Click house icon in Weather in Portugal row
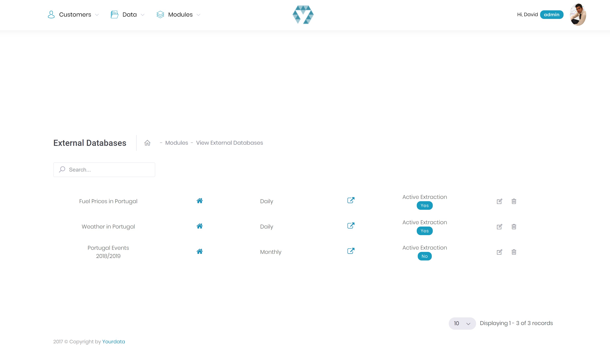Image resolution: width=610 pixels, height=364 pixels. coord(199,226)
